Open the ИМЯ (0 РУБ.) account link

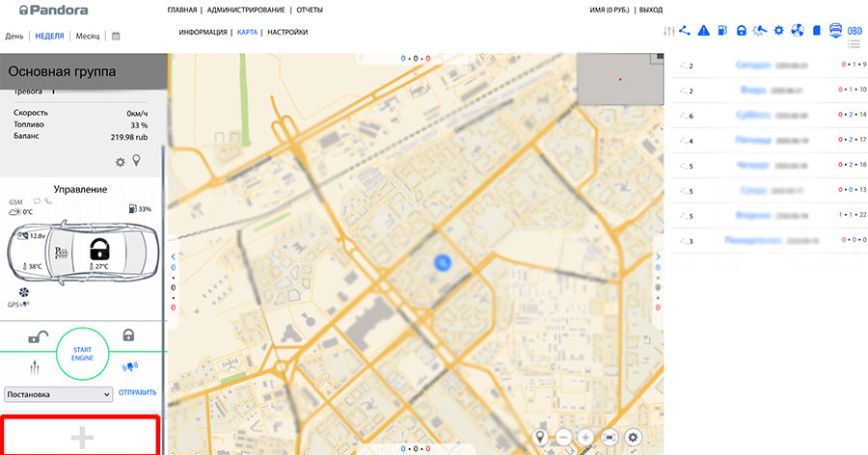pos(610,10)
